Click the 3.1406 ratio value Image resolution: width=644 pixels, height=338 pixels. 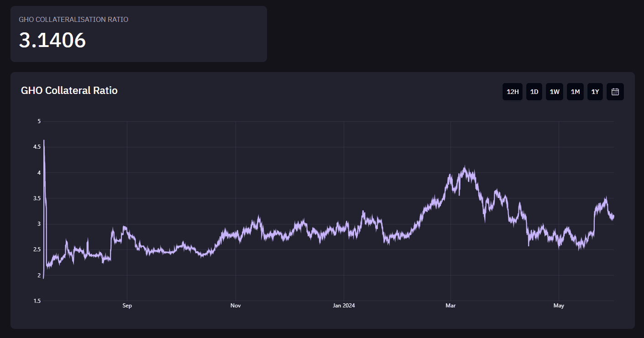point(52,41)
